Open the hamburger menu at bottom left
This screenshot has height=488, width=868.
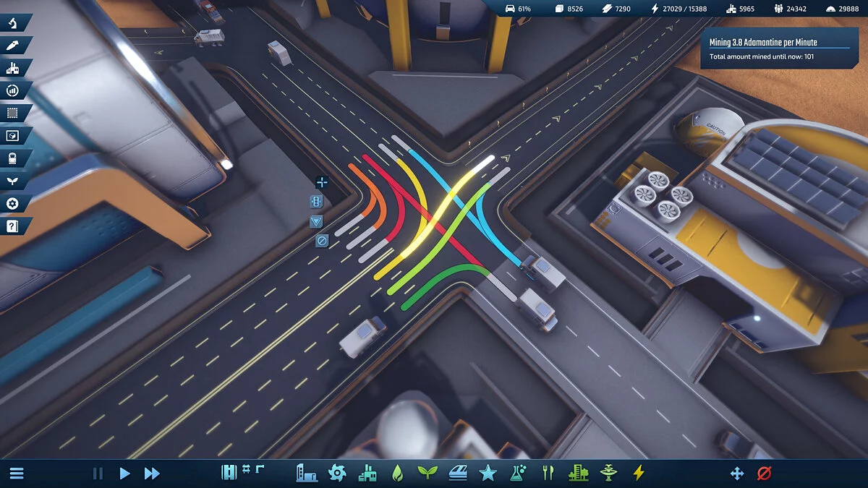point(16,474)
